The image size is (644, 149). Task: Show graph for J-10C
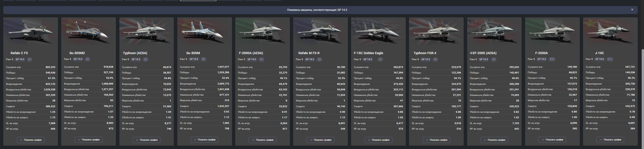pyautogui.click(x=610, y=140)
